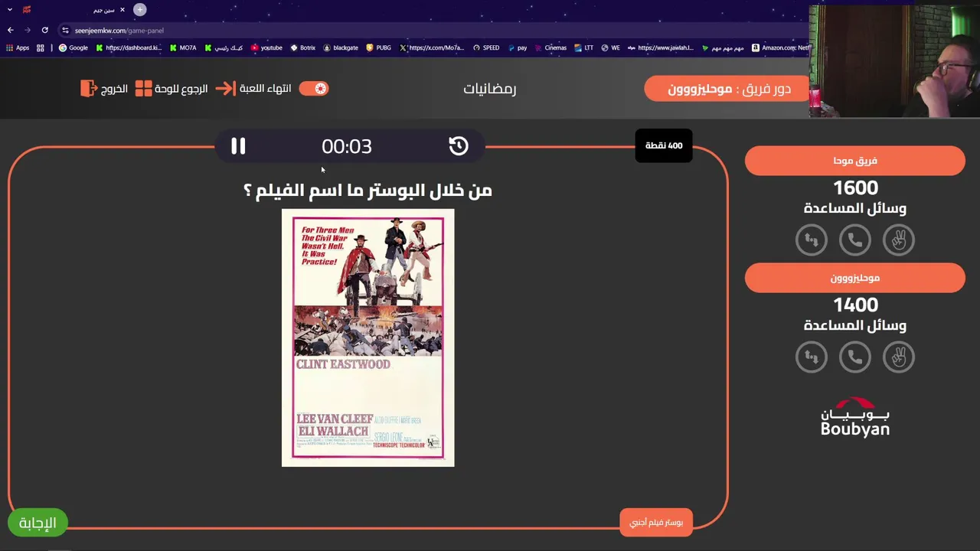Image resolution: width=980 pixels, height=551 pixels.
Task: Click the 400 نقطة points badge
Action: [x=664, y=145]
